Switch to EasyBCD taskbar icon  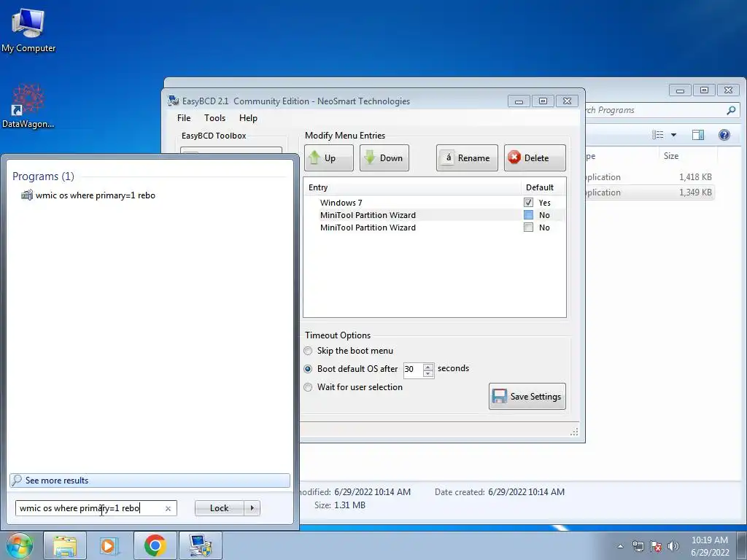tap(200, 545)
